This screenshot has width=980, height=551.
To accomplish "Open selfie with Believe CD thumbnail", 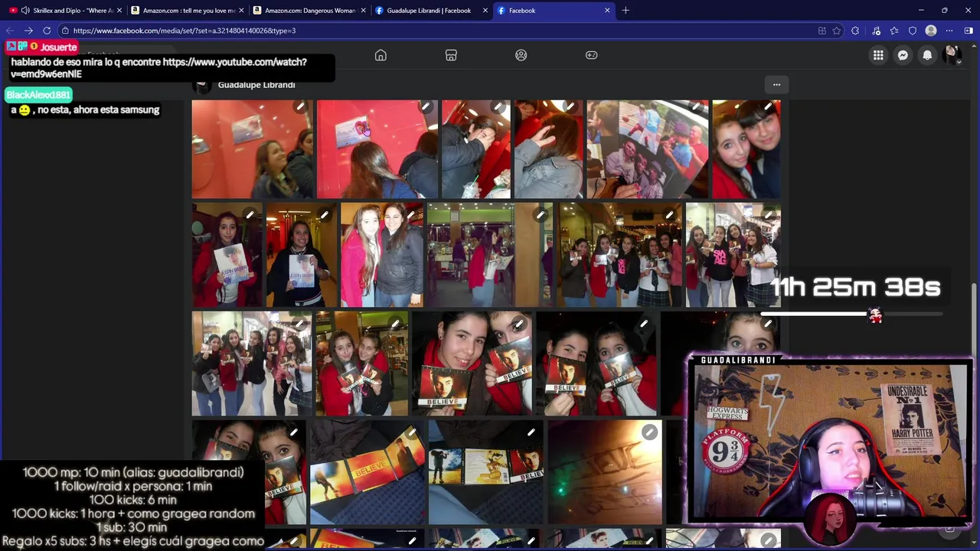I will click(472, 364).
